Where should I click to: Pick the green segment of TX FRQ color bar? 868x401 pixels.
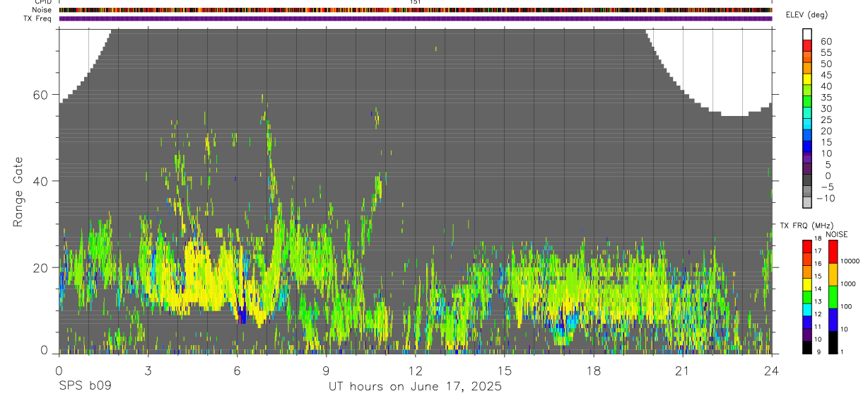coord(807,297)
